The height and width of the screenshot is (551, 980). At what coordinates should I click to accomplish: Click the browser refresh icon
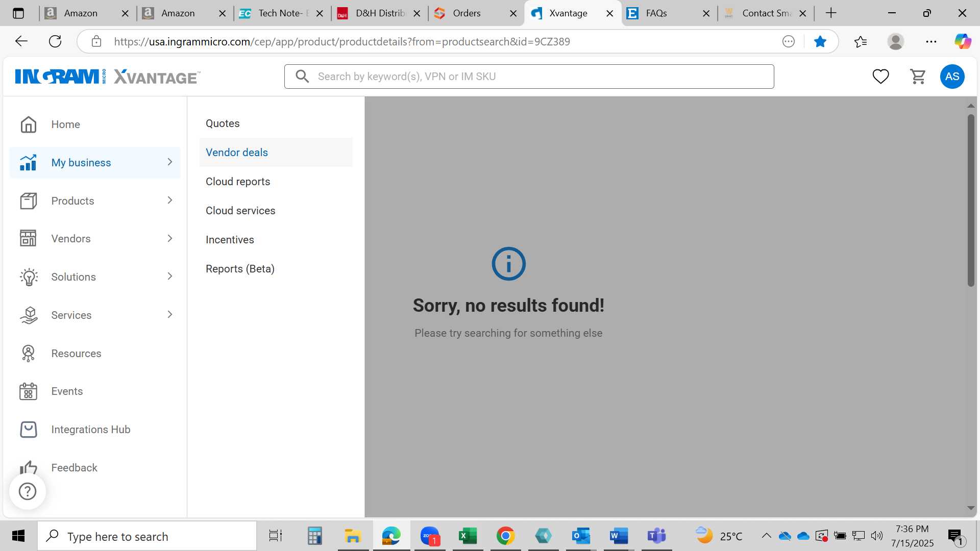coord(55,41)
